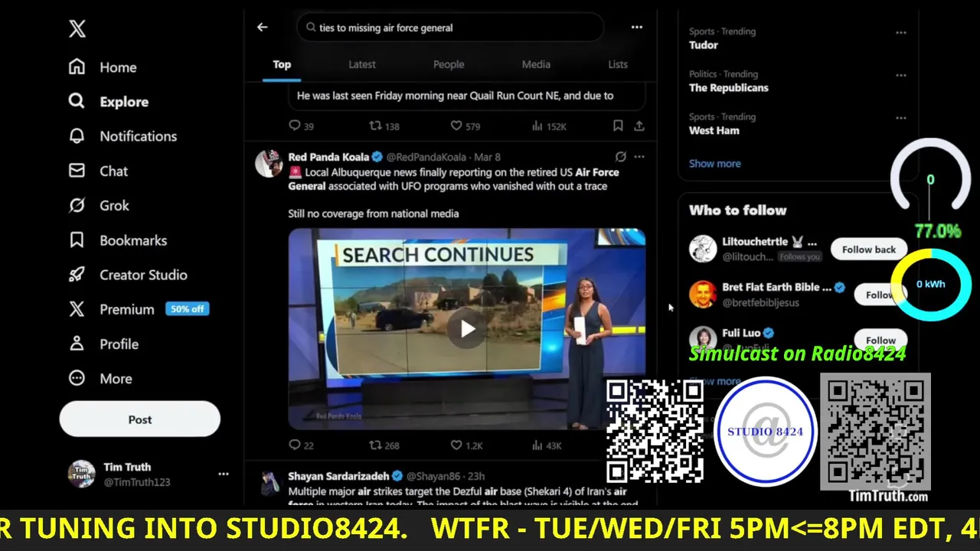Click the Mar 8 post date
Viewport: 980px width, 551px height.
click(x=487, y=157)
